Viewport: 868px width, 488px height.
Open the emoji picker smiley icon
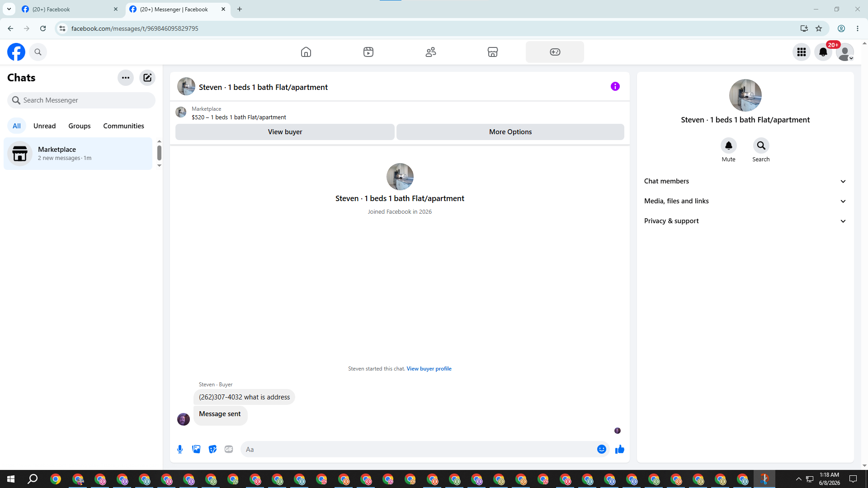(x=601, y=449)
